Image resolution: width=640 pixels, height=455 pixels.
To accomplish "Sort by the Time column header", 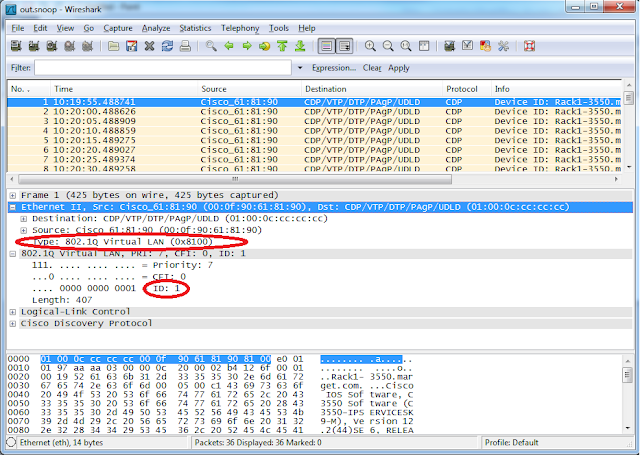I will click(124, 89).
